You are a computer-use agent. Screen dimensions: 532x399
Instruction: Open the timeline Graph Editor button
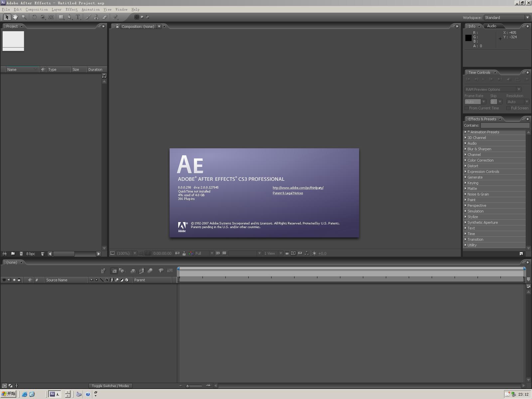170,271
